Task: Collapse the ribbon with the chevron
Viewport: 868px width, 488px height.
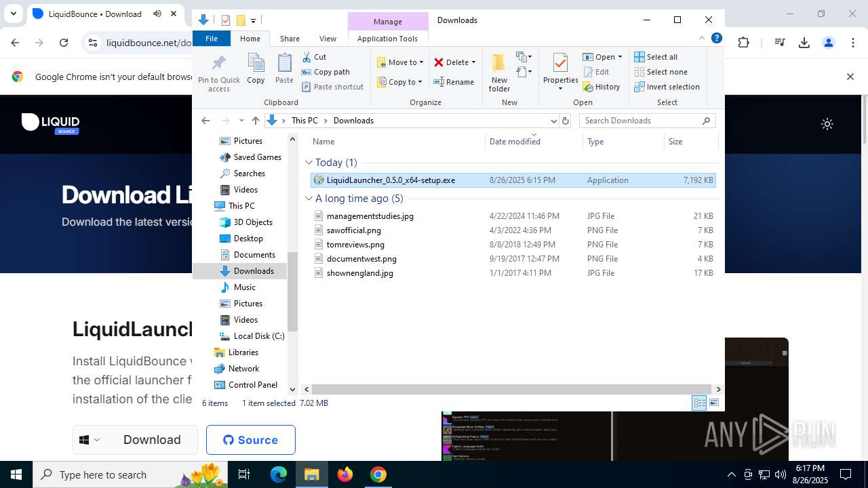Action: (x=702, y=39)
